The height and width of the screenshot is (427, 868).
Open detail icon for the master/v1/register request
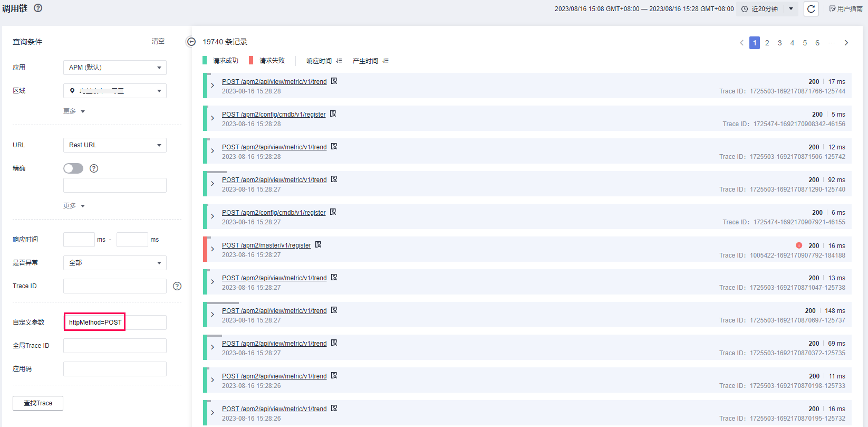pos(318,245)
